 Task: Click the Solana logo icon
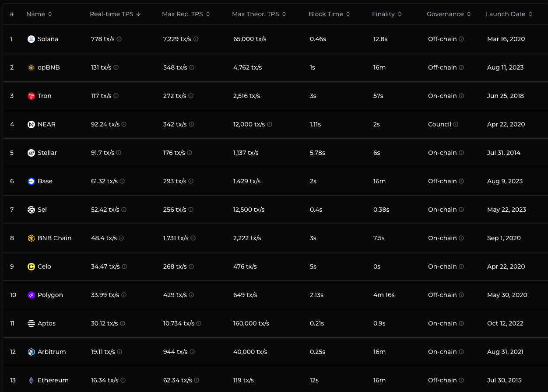pyautogui.click(x=31, y=39)
